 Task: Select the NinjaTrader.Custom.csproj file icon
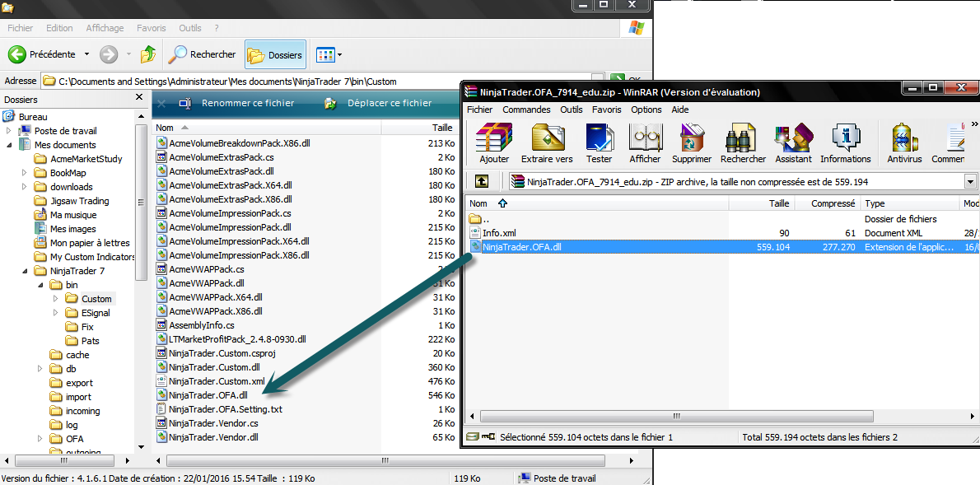point(162,353)
